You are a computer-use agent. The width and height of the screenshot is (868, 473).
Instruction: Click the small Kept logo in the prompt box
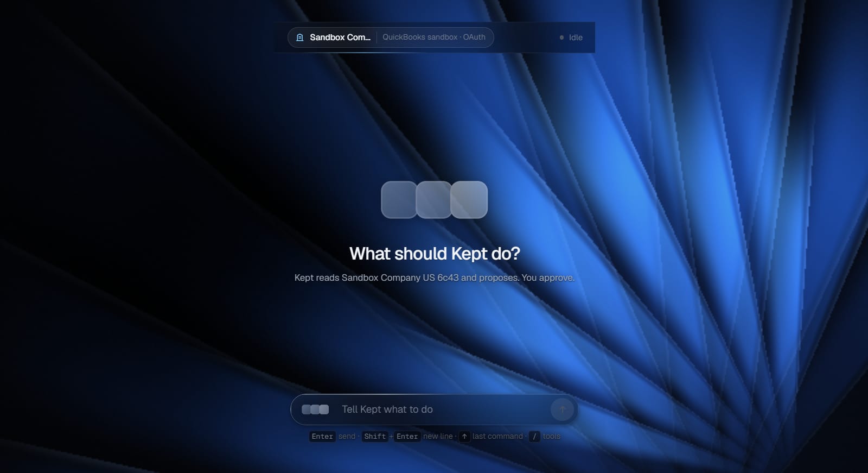[x=315, y=409]
